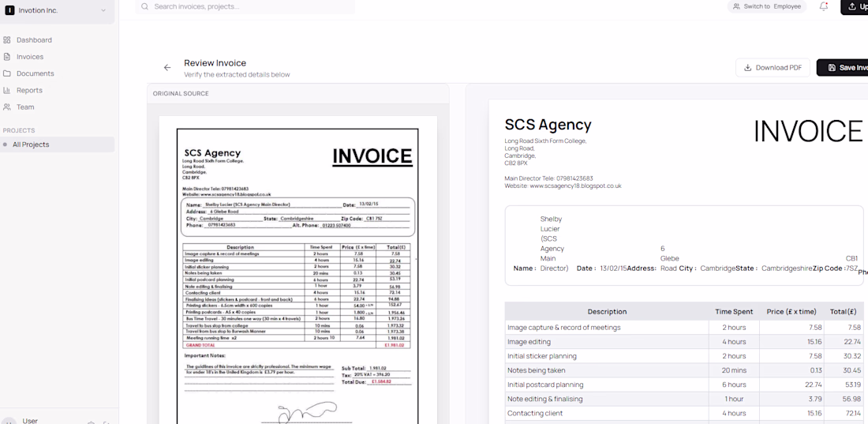This screenshot has width=868, height=424.
Task: Click the Website: www.scsagency18.blogspot.co.uk text
Action: pos(563,186)
